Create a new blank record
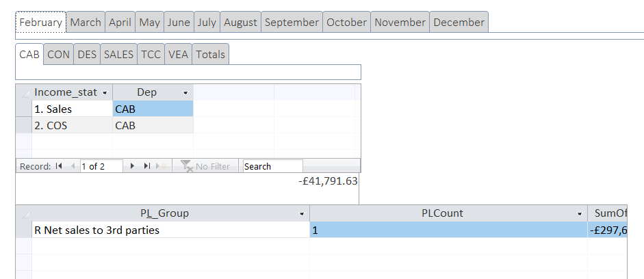Screen dimensions: 644x279 (162, 166)
